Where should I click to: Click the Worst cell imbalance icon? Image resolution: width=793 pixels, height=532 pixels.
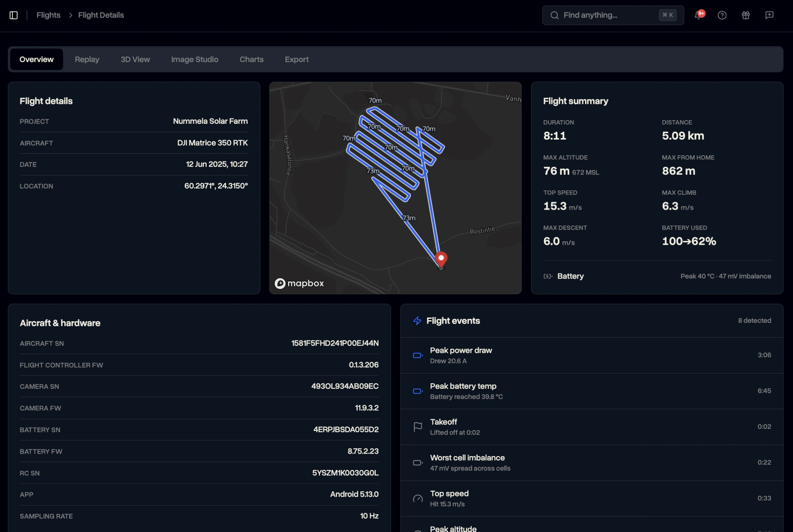(418, 463)
